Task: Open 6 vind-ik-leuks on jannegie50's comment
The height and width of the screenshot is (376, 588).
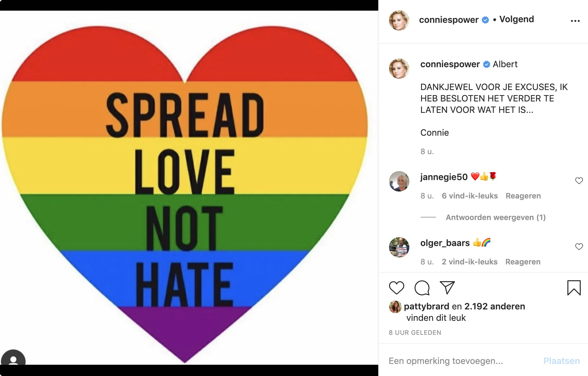Action: click(470, 196)
